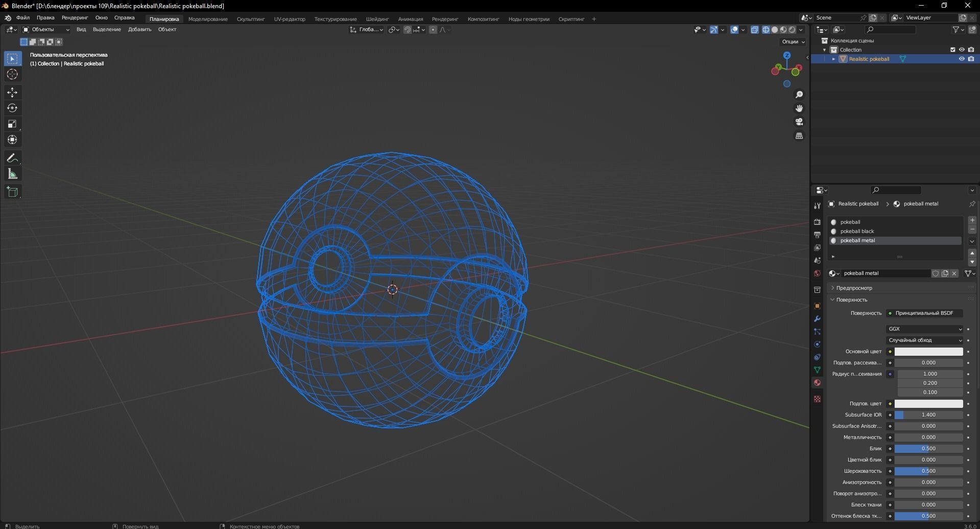The width and height of the screenshot is (980, 529).
Task: Open the Collection properties tab
Action: pos(817,290)
